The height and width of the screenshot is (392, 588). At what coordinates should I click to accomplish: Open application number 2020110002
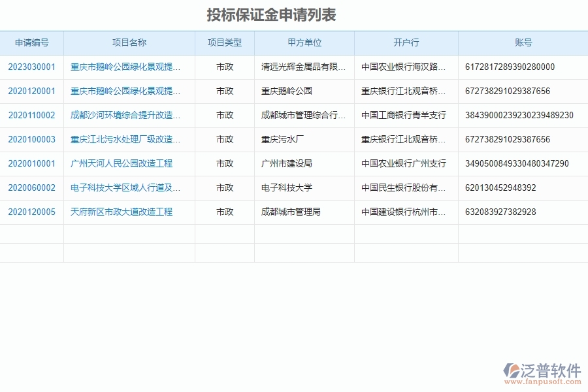pyautogui.click(x=31, y=116)
